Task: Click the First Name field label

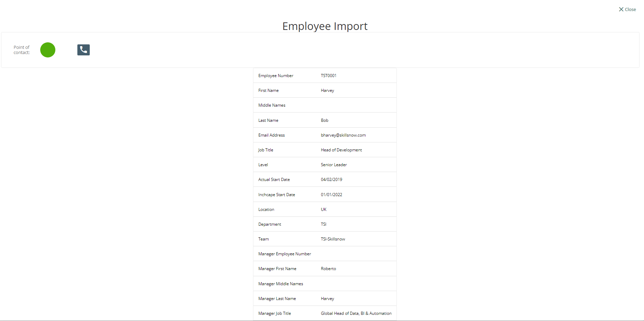Action: pyautogui.click(x=269, y=90)
